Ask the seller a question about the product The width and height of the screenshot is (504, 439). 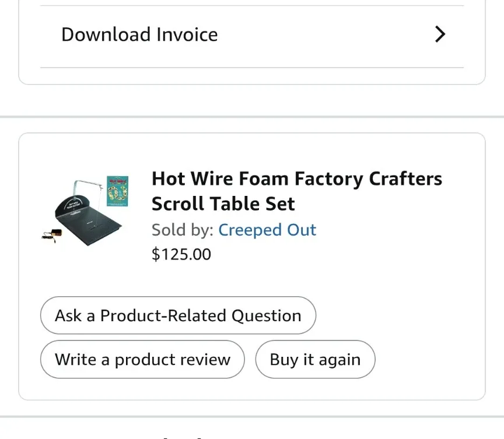coord(177,315)
